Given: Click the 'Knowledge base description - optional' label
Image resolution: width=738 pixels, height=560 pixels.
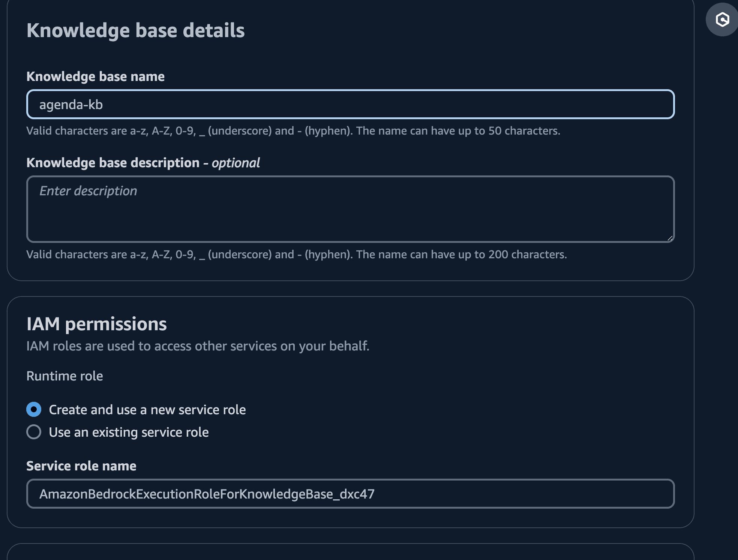Looking at the screenshot, I should pos(143,163).
